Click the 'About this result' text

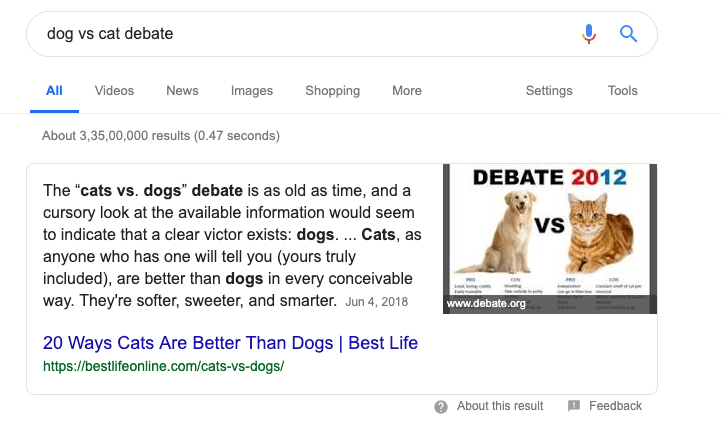point(500,406)
